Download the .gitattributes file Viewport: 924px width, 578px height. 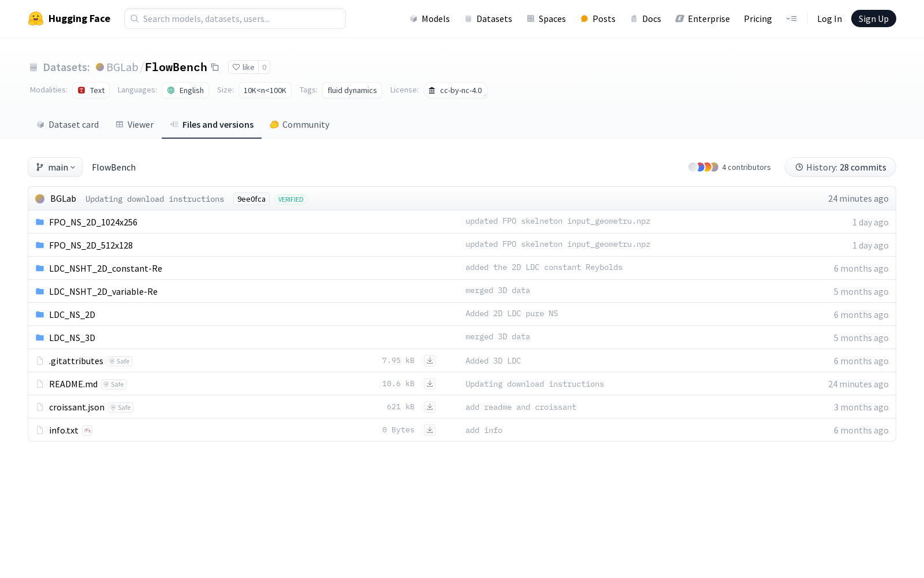[x=430, y=361]
